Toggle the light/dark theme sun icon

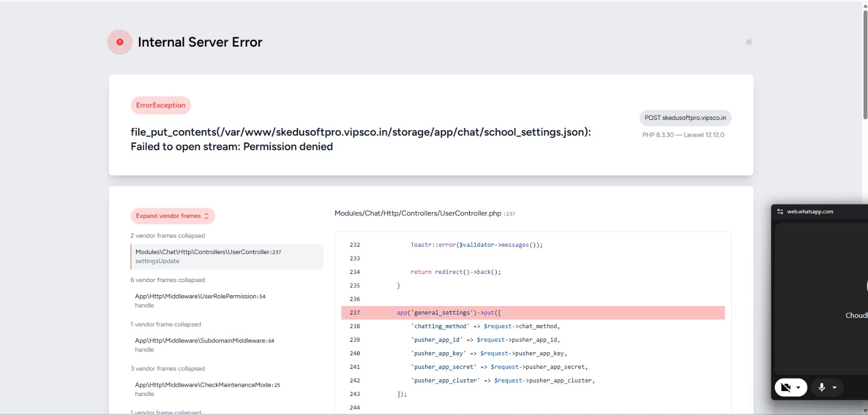pos(749,42)
